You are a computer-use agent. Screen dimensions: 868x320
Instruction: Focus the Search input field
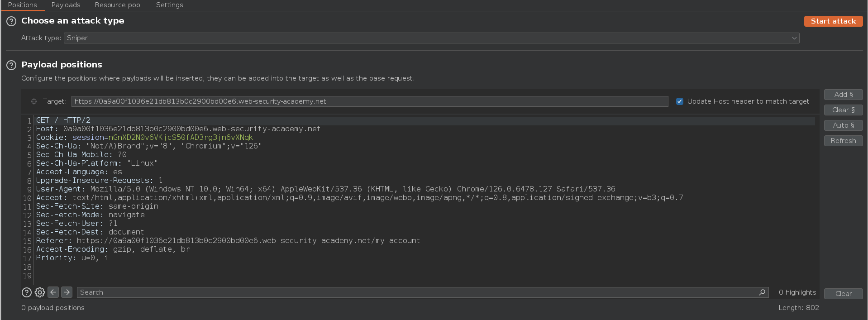coord(423,292)
